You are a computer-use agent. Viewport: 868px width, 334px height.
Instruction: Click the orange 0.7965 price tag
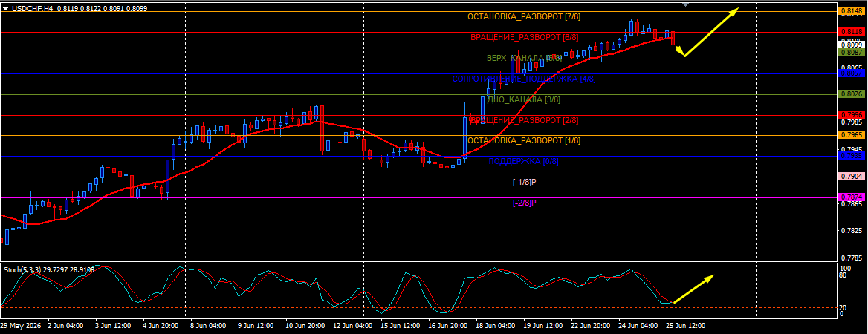coord(852,136)
